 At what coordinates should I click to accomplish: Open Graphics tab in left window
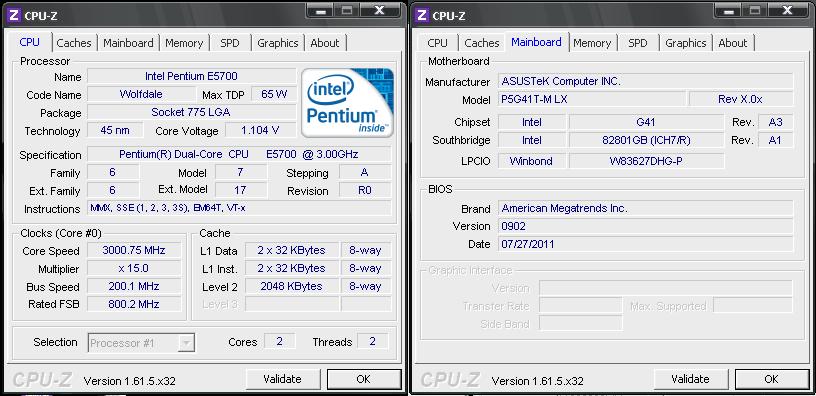(278, 43)
